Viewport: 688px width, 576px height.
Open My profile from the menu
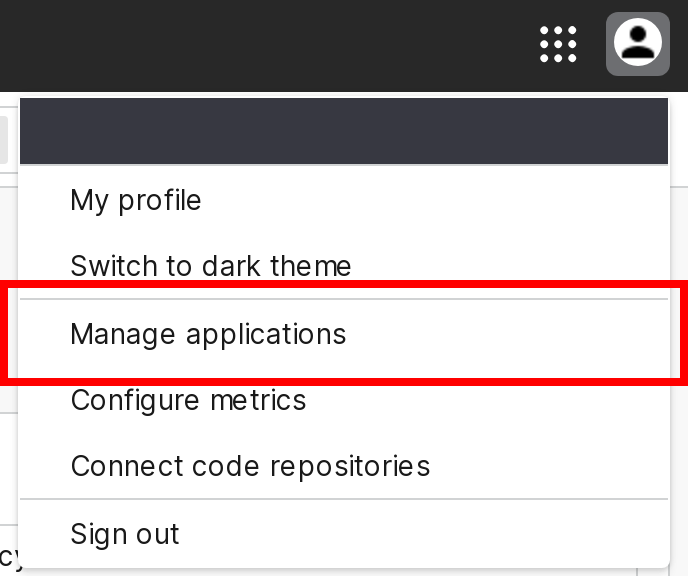pos(136,200)
